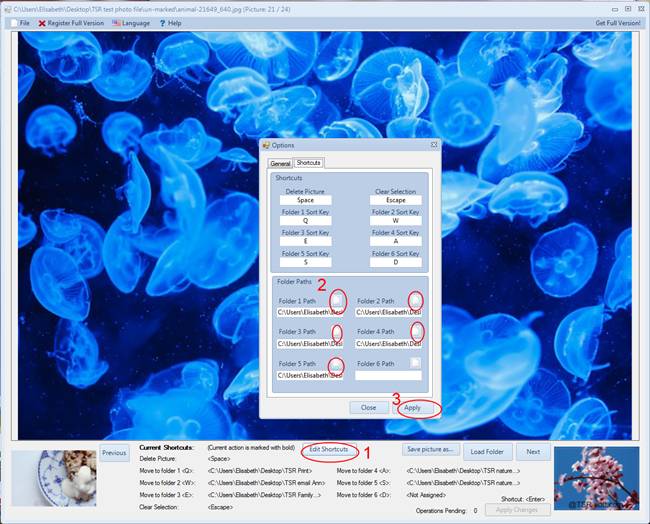Open the File menu
Viewport: 650px width, 524px height.
(20, 23)
